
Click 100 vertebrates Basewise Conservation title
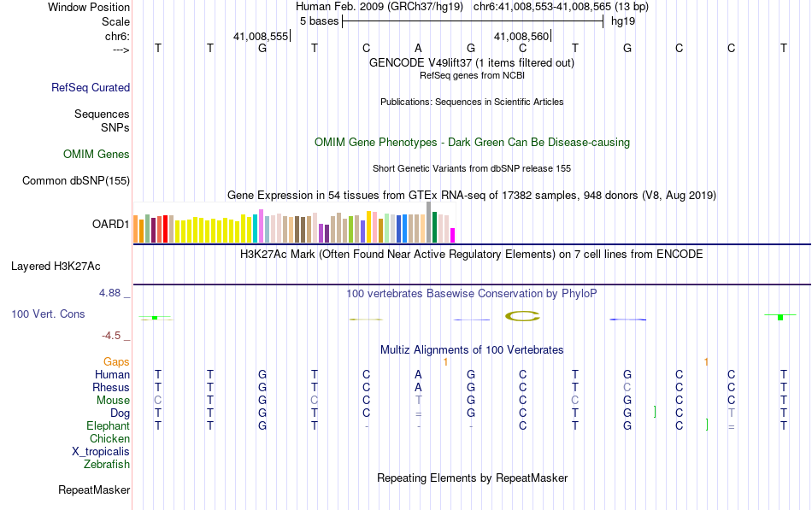click(472, 294)
